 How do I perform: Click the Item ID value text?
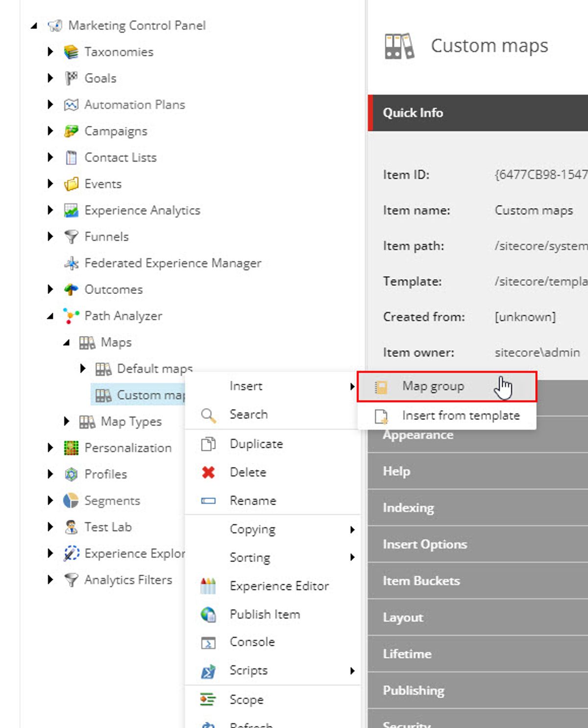(541, 175)
